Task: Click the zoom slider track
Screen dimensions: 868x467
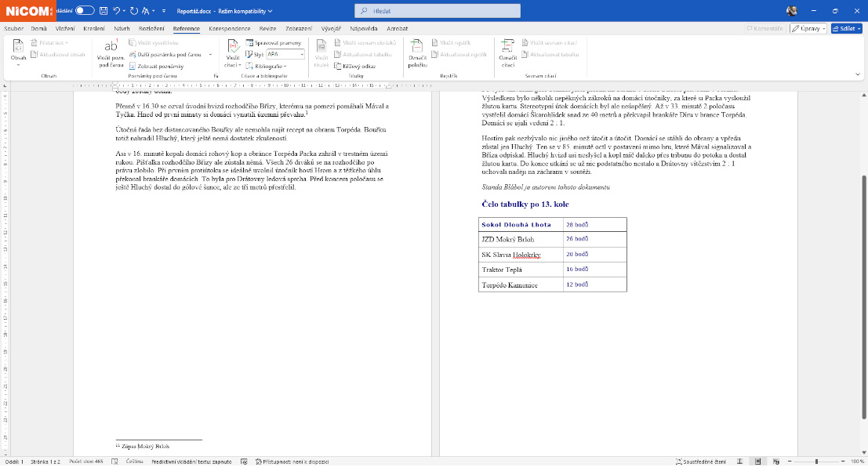Action: (816, 462)
